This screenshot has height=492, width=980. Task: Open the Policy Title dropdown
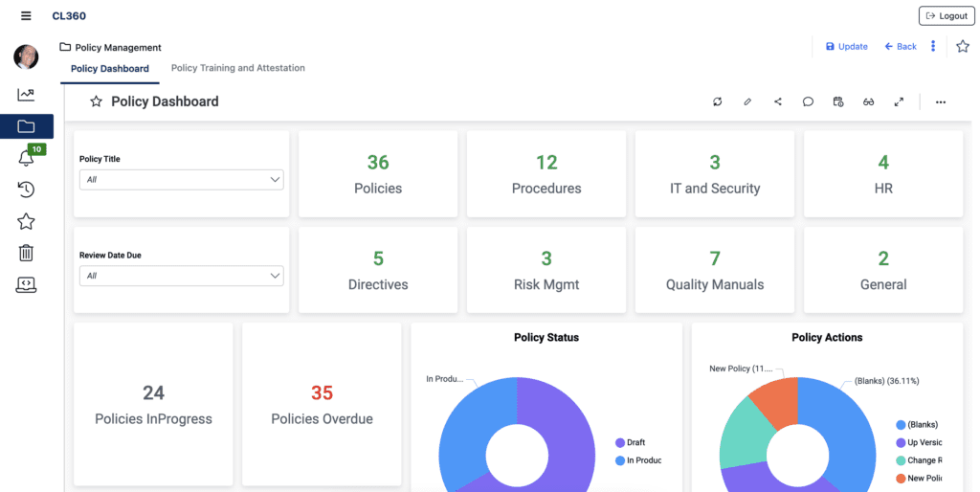tap(181, 179)
